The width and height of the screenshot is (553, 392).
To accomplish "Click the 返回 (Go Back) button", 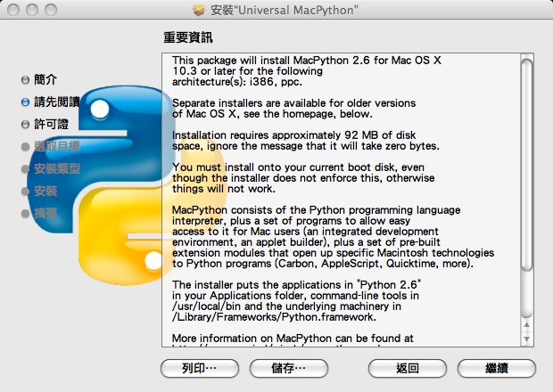I will [x=408, y=369].
